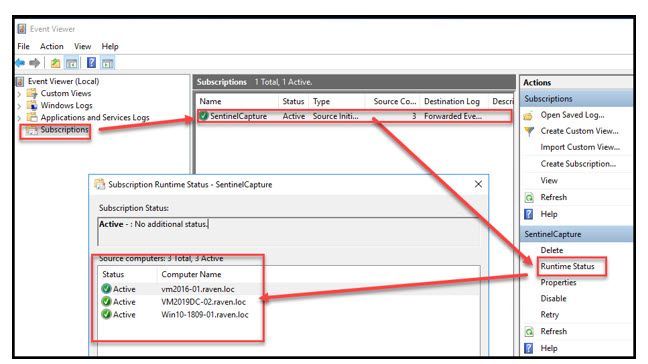
Task: Click Retry under SentinelCapture actions
Action: tap(550, 314)
